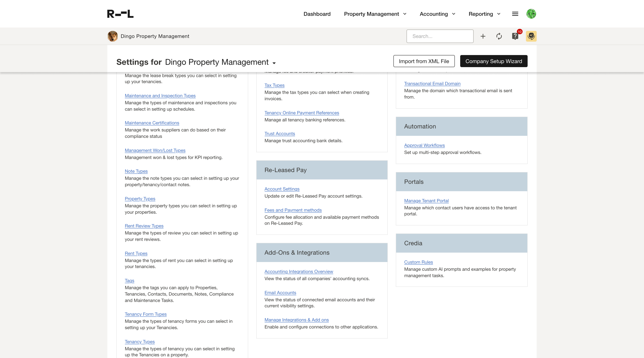
Task: Open Manage Integrations & Add ons link
Action: pyautogui.click(x=297, y=320)
